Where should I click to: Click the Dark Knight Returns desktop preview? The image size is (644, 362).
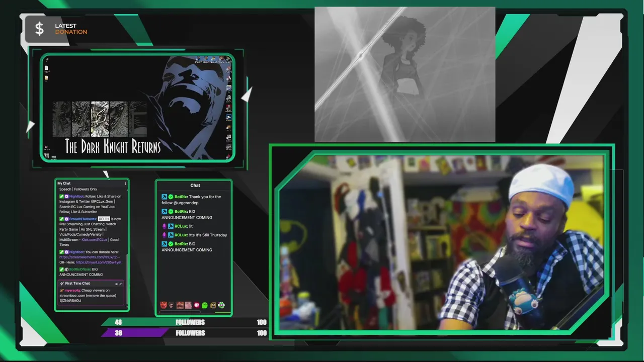(x=137, y=108)
